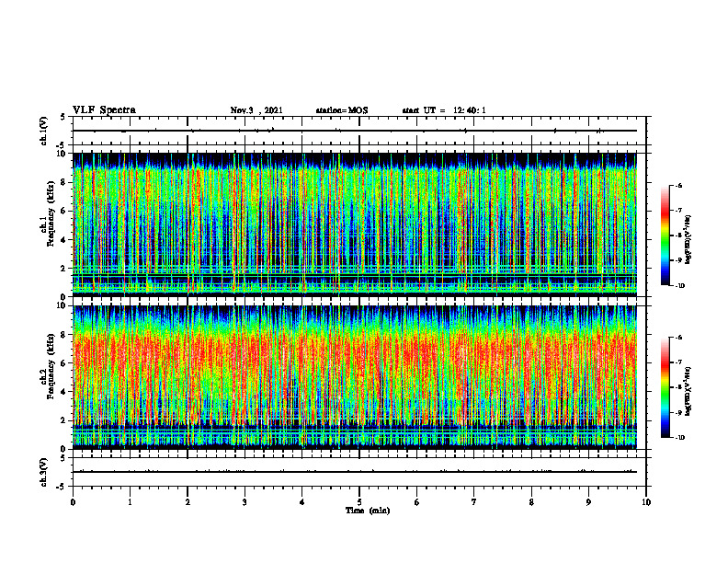Click the "5" tick on the time axis
The height and width of the screenshot is (563, 728).
[359, 502]
